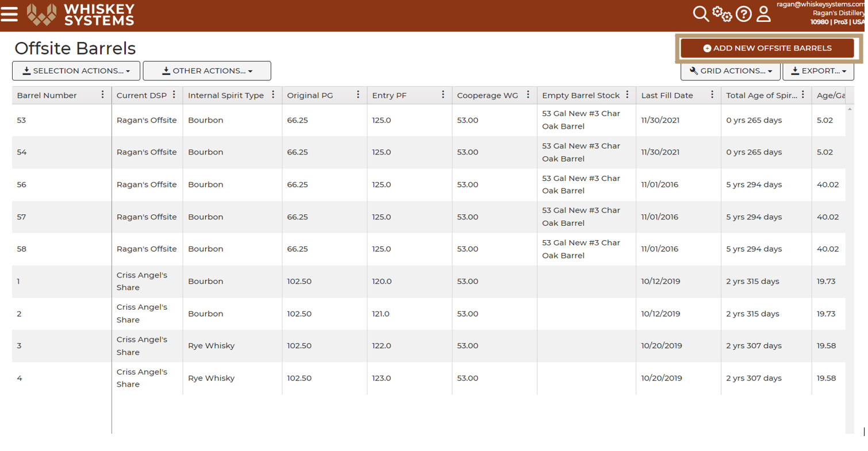Click the Whiskey Systems logo
868x451 pixels.
tap(80, 14)
